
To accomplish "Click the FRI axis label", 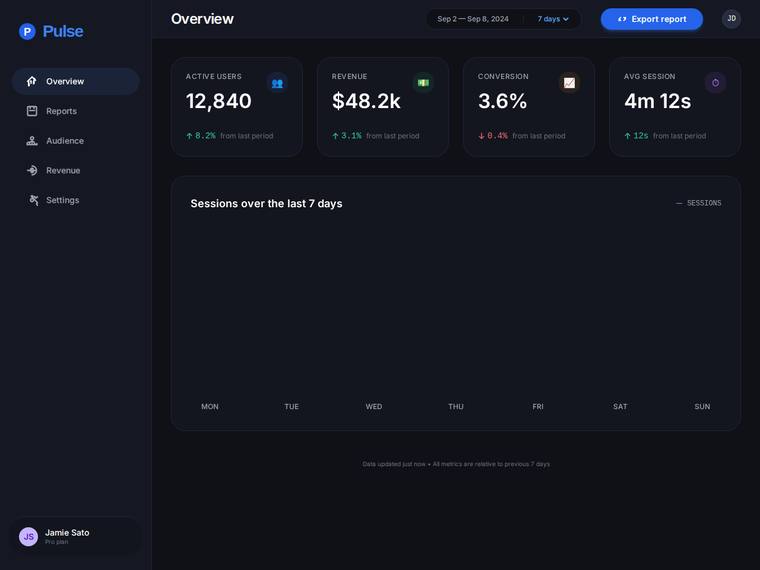I will click(x=538, y=407).
